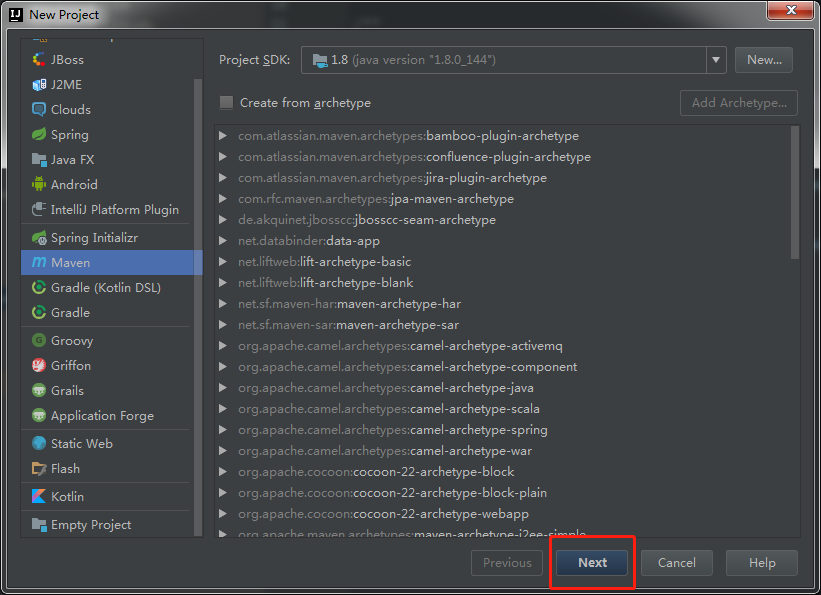Click the New... SDK button
This screenshot has height=595, width=821.
coord(764,60)
